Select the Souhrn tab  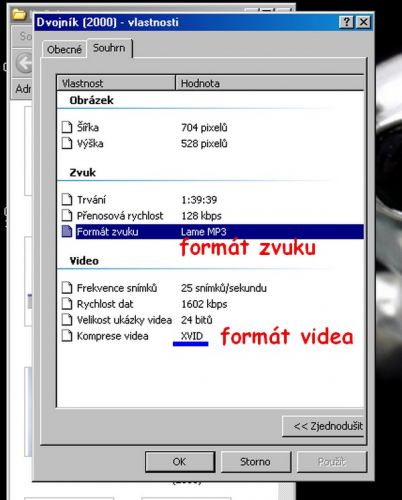tap(109, 48)
